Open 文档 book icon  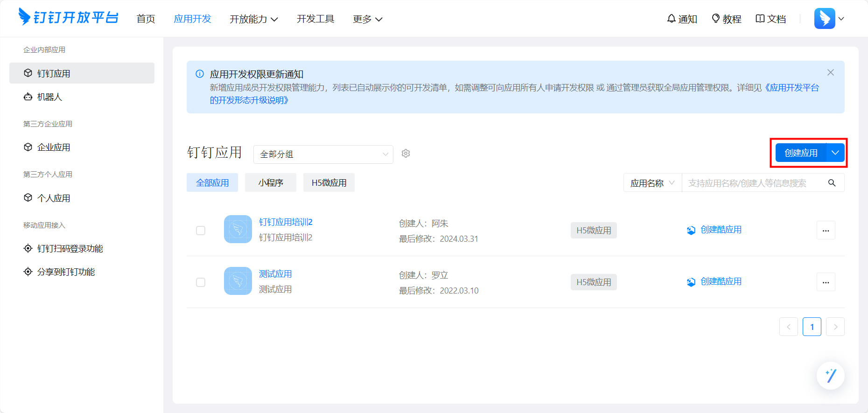[760, 19]
